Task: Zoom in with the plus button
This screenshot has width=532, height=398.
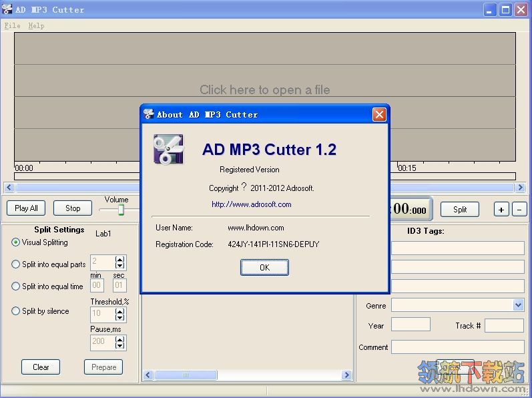Action: click(x=501, y=210)
